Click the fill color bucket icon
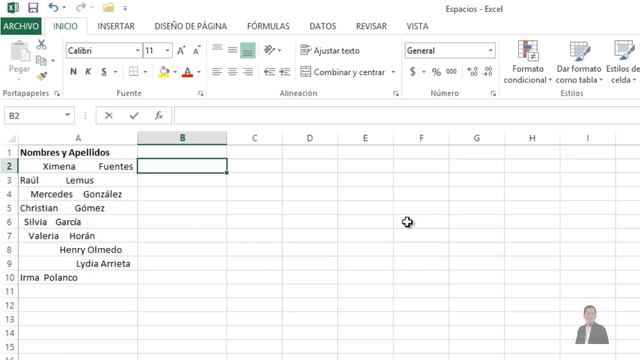Image resolution: width=640 pixels, height=360 pixels. pos(164,72)
